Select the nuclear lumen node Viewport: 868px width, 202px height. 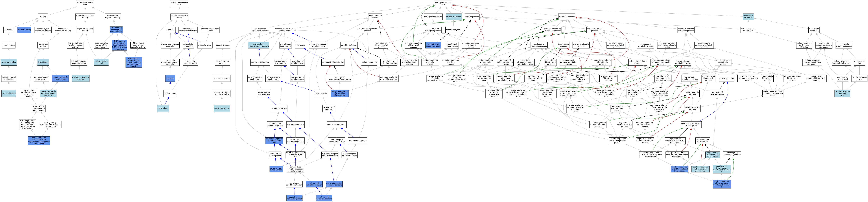(x=170, y=93)
